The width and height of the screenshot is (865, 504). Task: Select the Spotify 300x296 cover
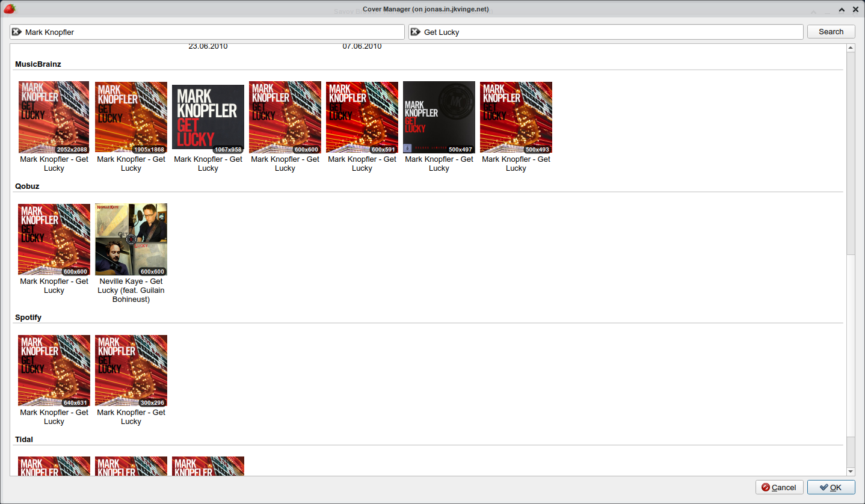(x=131, y=370)
